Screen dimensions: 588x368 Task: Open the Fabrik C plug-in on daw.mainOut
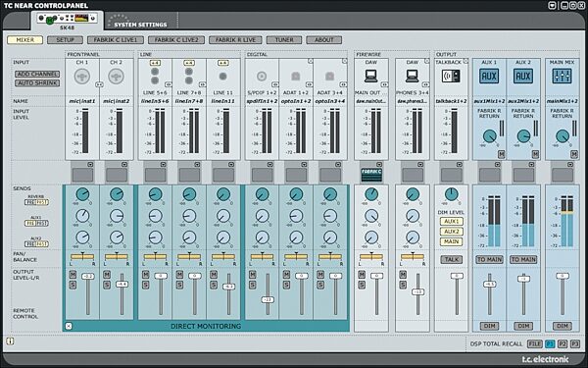point(371,175)
